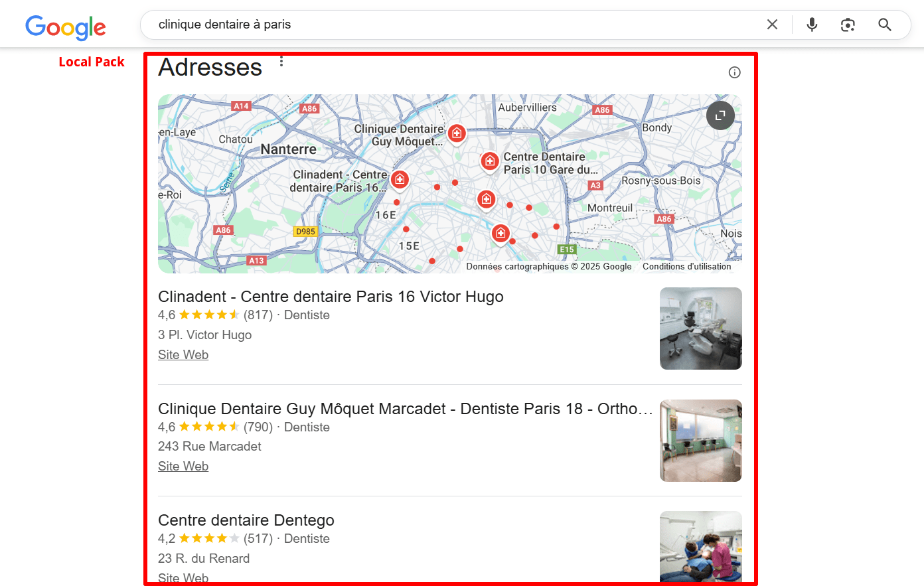Click the A14 highway badge on the map
Viewport: 924px width, 588px height.
click(x=241, y=106)
